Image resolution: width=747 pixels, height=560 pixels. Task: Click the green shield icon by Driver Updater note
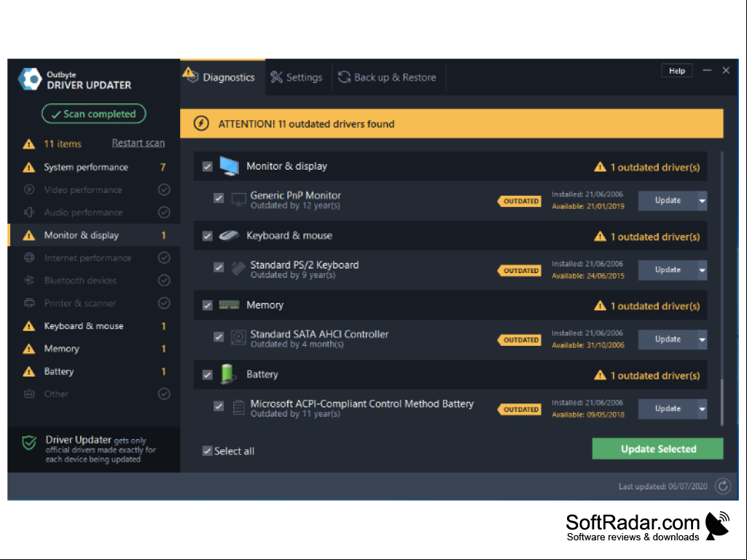point(29,443)
